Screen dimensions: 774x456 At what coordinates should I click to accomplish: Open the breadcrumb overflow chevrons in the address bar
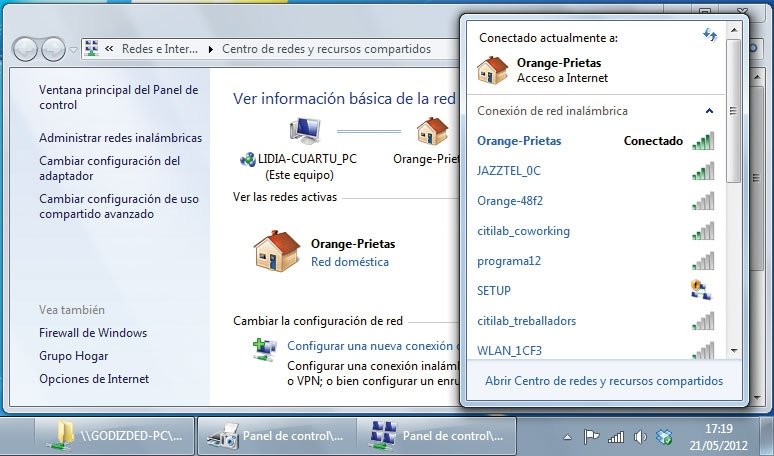pyautogui.click(x=110, y=48)
